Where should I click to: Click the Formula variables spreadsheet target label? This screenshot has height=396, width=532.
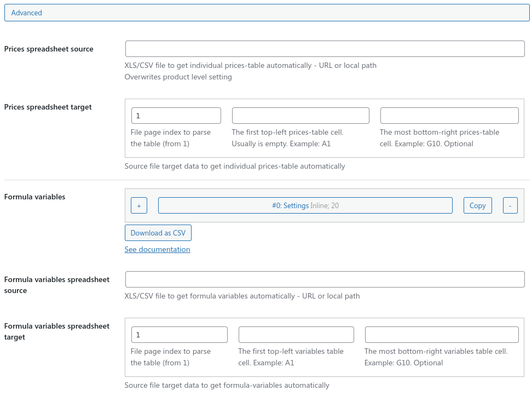(x=57, y=331)
